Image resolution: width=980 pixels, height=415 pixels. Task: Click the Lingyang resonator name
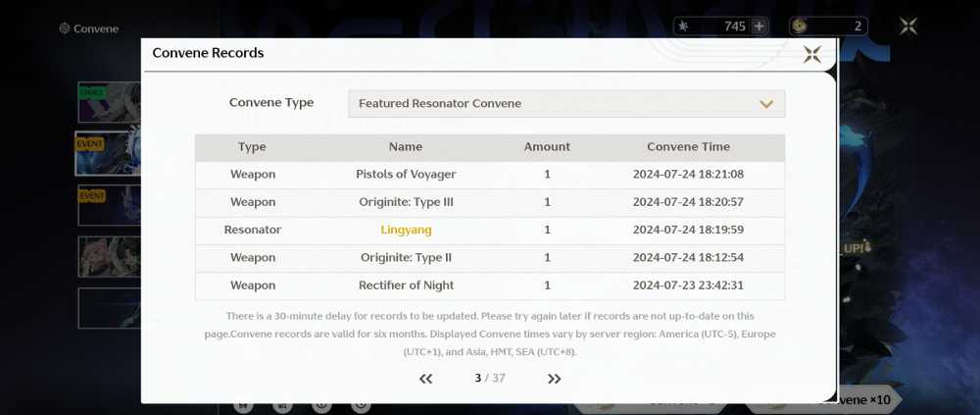pyautogui.click(x=407, y=230)
